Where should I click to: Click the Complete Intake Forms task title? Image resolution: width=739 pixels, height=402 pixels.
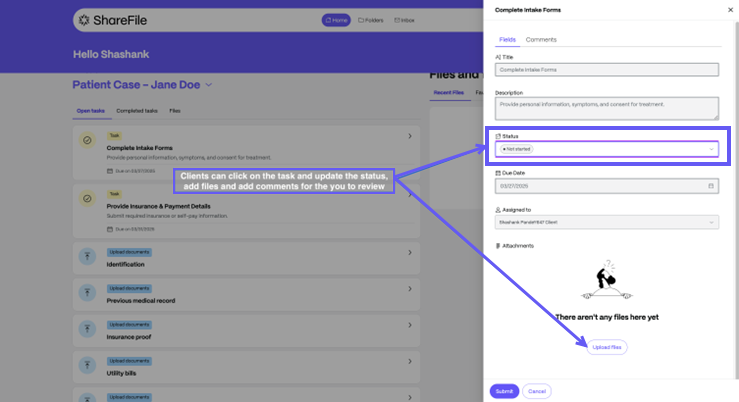(140, 148)
